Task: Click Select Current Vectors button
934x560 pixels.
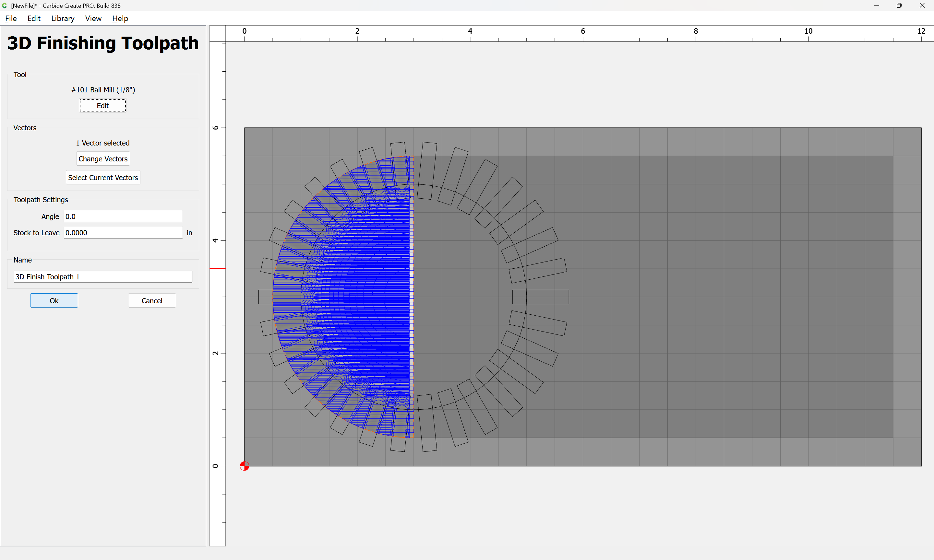Action: pos(103,177)
